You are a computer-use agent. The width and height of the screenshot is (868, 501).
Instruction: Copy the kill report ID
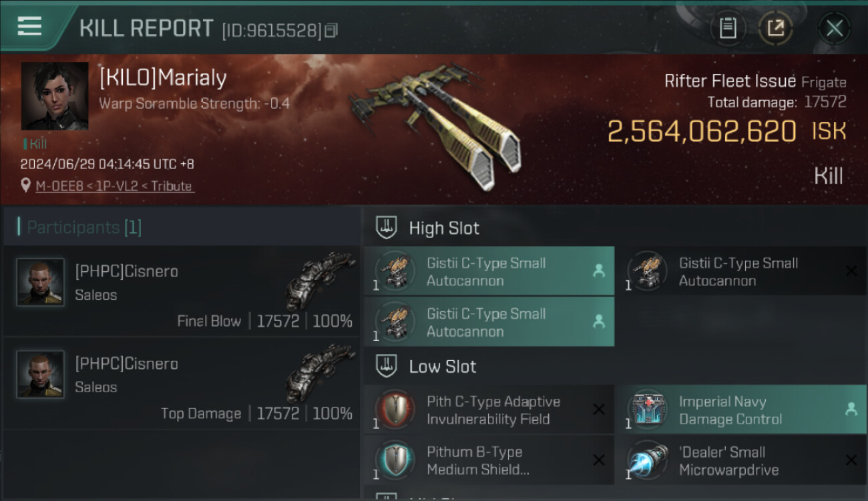[332, 30]
